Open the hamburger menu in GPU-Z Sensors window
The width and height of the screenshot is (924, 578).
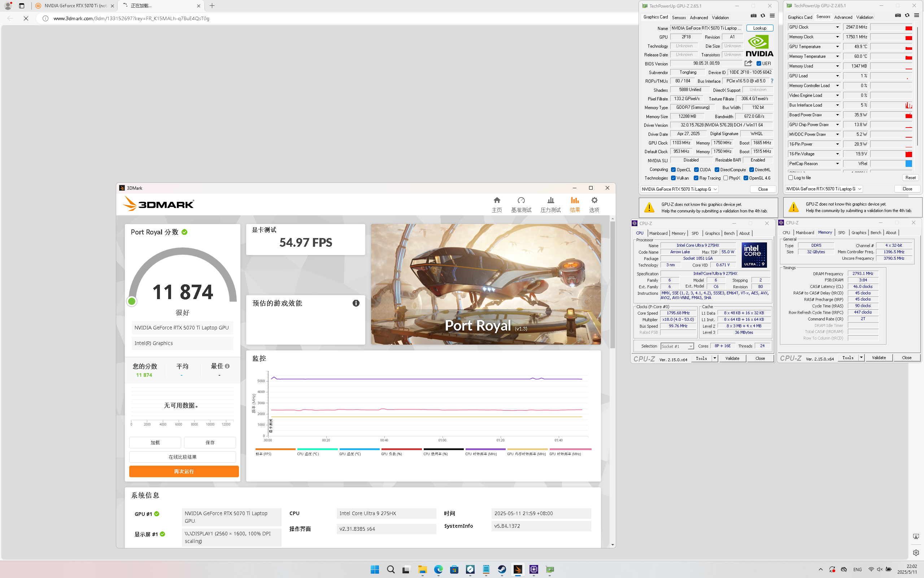click(x=916, y=15)
